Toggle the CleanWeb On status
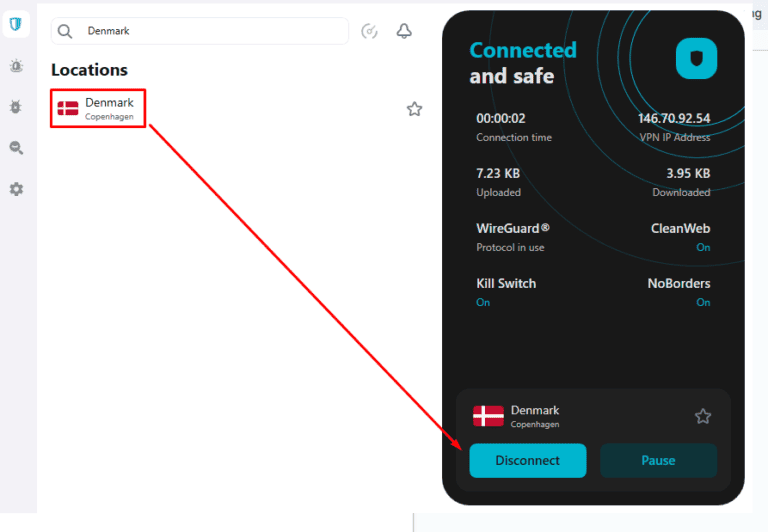Image resolution: width=768 pixels, height=532 pixels. tap(703, 247)
